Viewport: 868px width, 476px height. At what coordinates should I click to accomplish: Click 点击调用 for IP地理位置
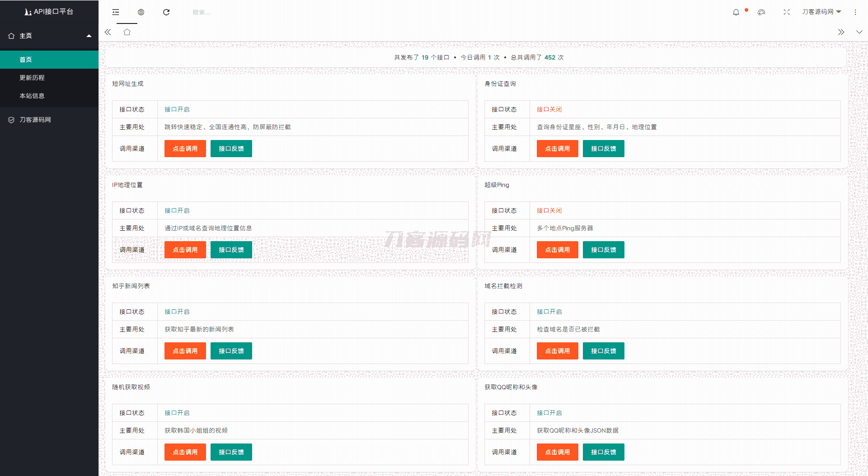[185, 250]
